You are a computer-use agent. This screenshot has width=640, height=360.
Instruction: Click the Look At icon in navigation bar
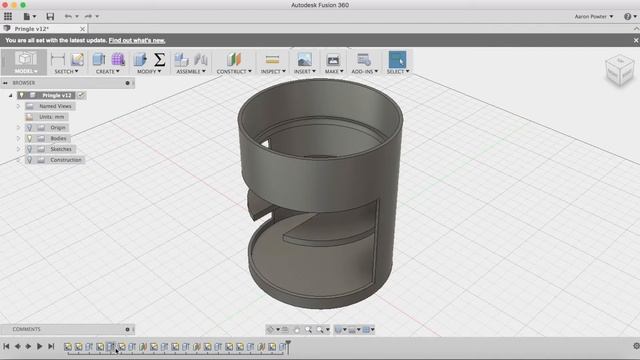pos(285,329)
